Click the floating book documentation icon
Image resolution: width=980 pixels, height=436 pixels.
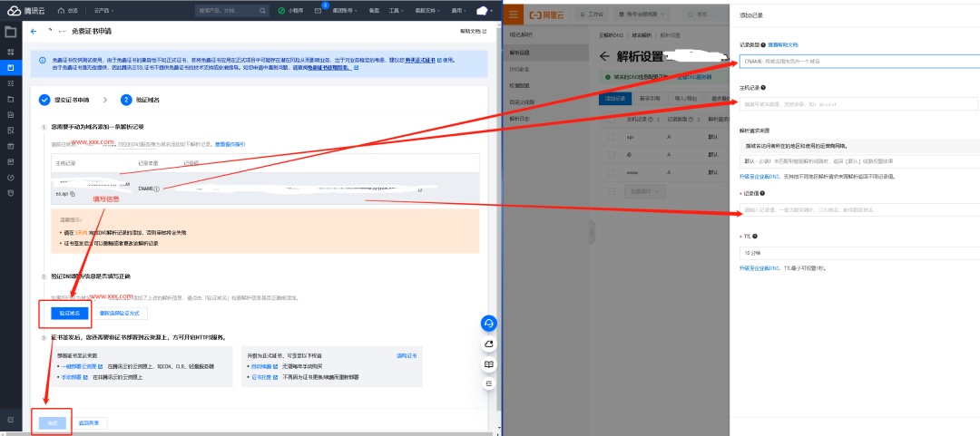(x=489, y=363)
